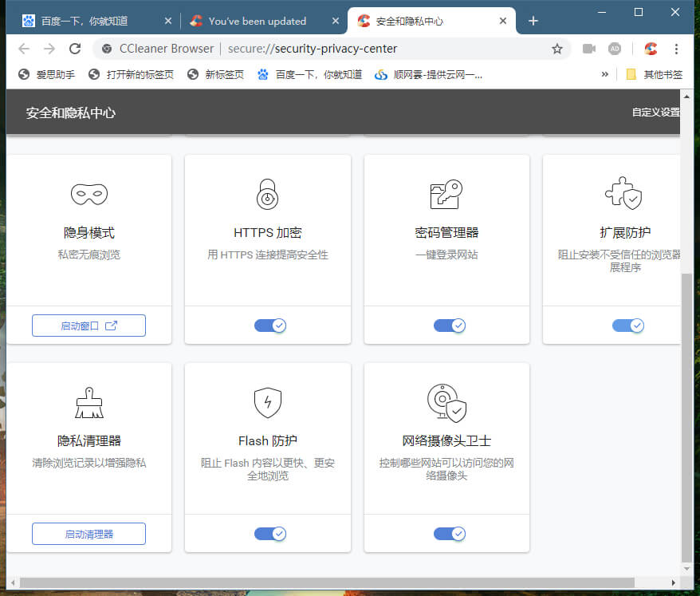The width and height of the screenshot is (700, 596).
Task: Open the 顺网云 bookmark
Action: coord(428,75)
